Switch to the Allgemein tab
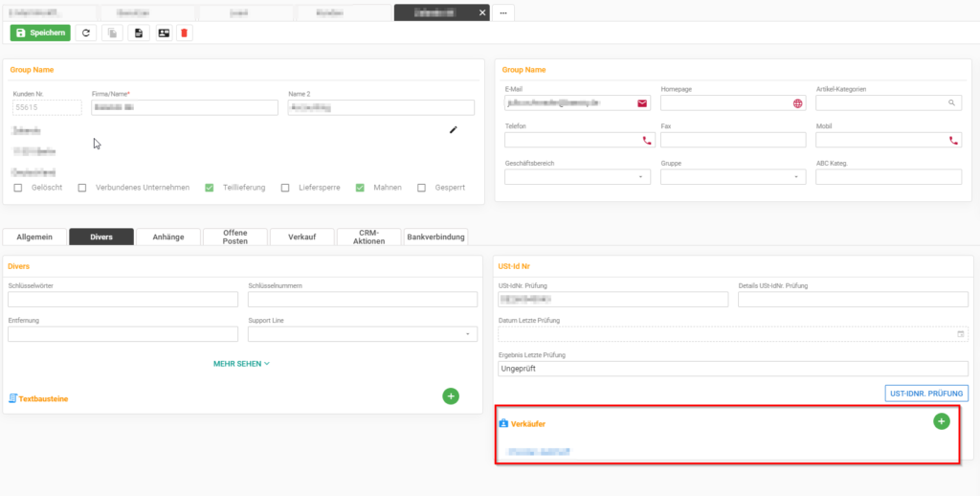 (x=35, y=237)
